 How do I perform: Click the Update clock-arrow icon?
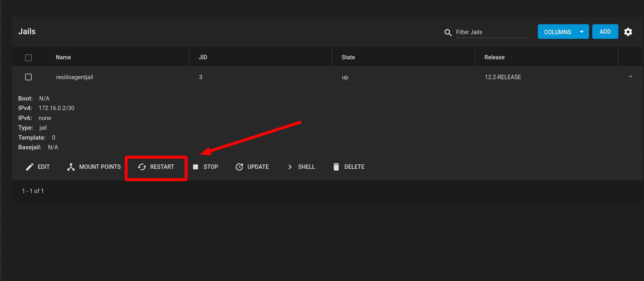[x=239, y=167]
